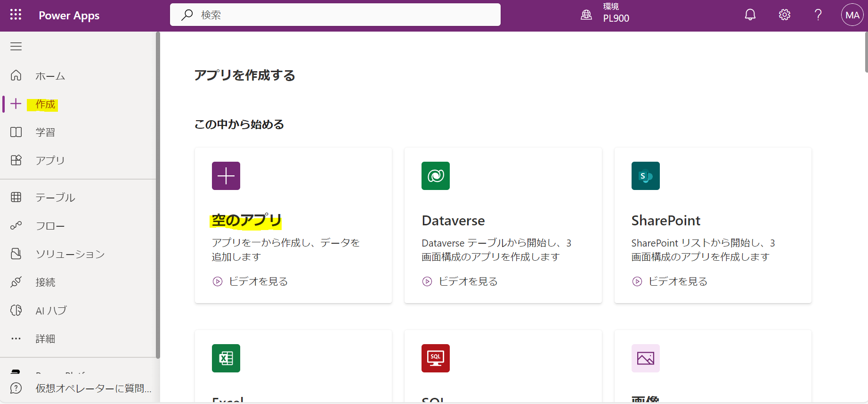Select the Dataverse card title
Viewport: 868px width, 404px height.
[453, 221]
